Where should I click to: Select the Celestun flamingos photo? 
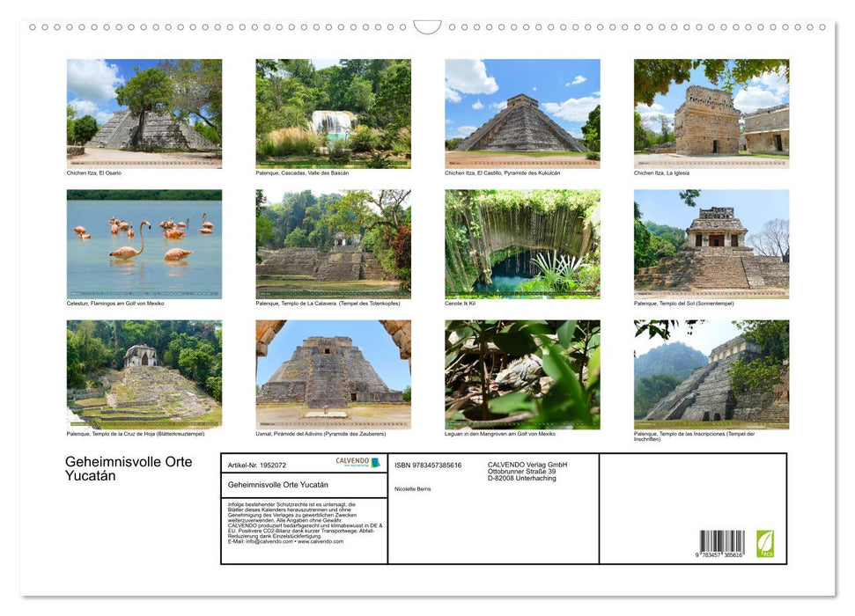pyautogui.click(x=144, y=244)
